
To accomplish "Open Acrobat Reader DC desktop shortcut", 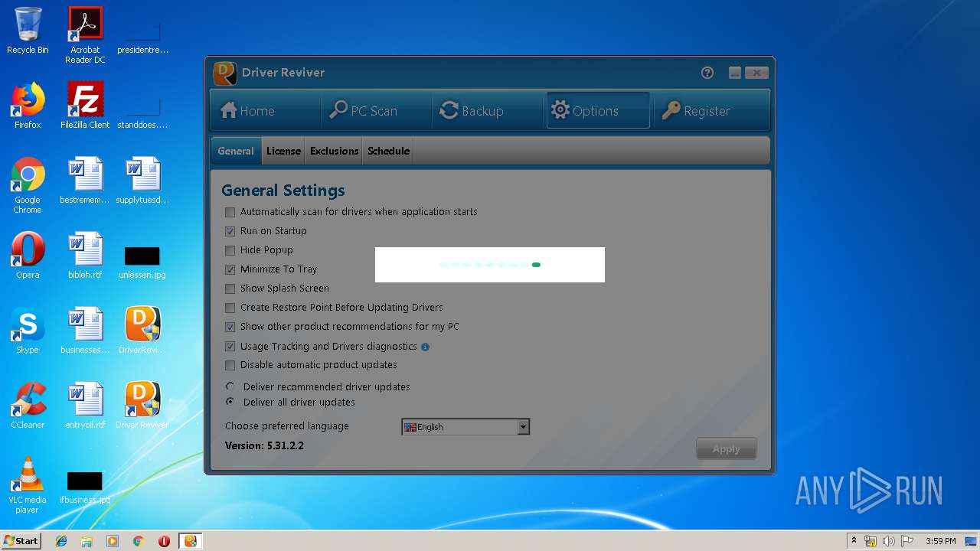I will point(85,35).
